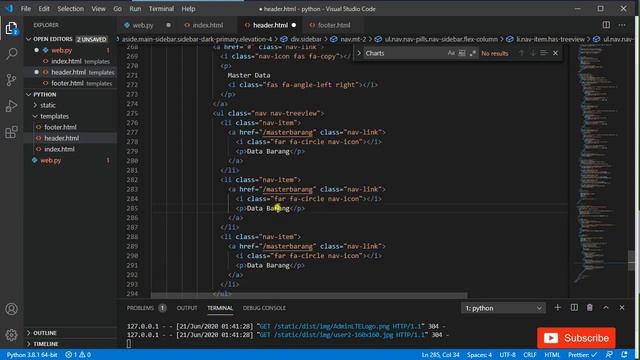Split the terminal panel
The width and height of the screenshot is (640, 360).
click(574, 308)
